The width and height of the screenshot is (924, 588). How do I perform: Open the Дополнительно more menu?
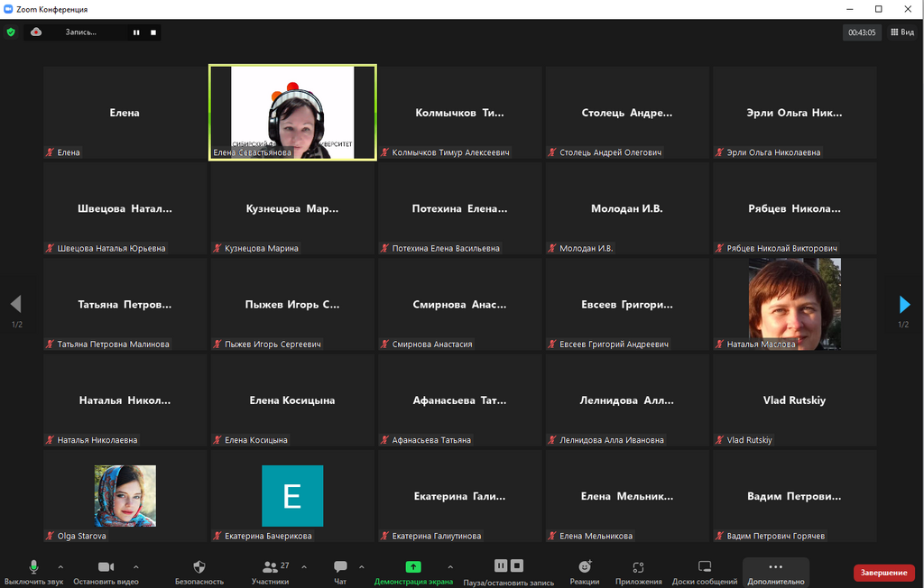[775, 572]
